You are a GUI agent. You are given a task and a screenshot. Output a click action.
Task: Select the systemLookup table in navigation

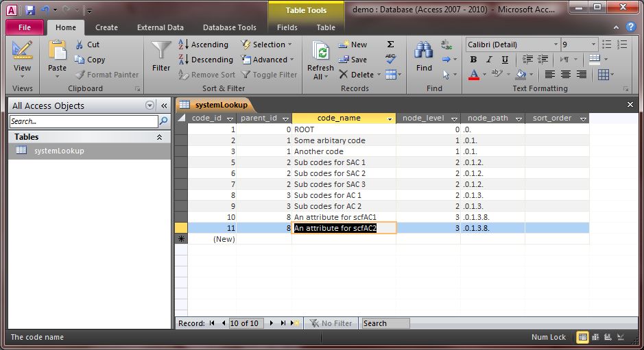point(90,151)
